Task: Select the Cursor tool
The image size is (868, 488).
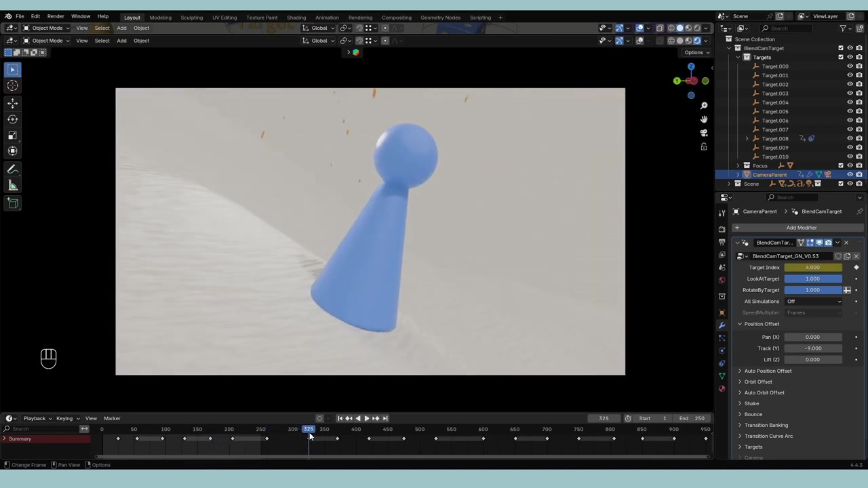Action: (x=12, y=85)
